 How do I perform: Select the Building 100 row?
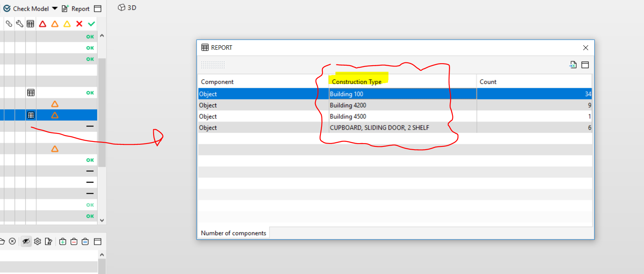click(395, 94)
